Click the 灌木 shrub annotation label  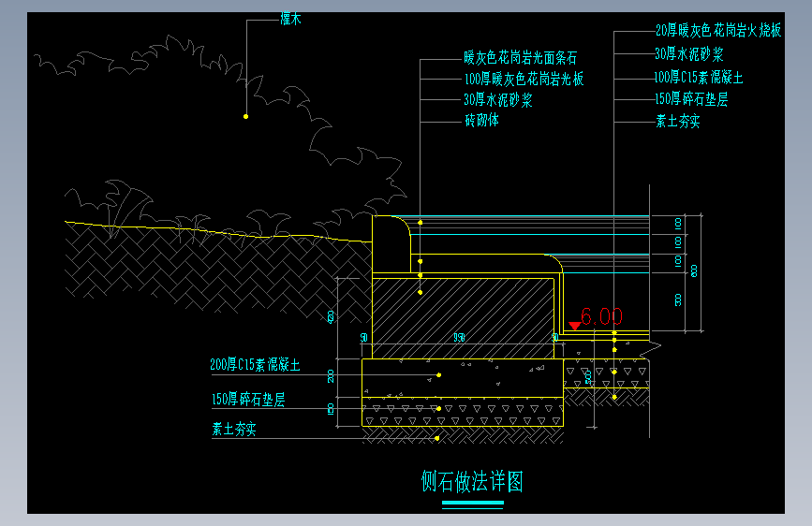(x=290, y=19)
